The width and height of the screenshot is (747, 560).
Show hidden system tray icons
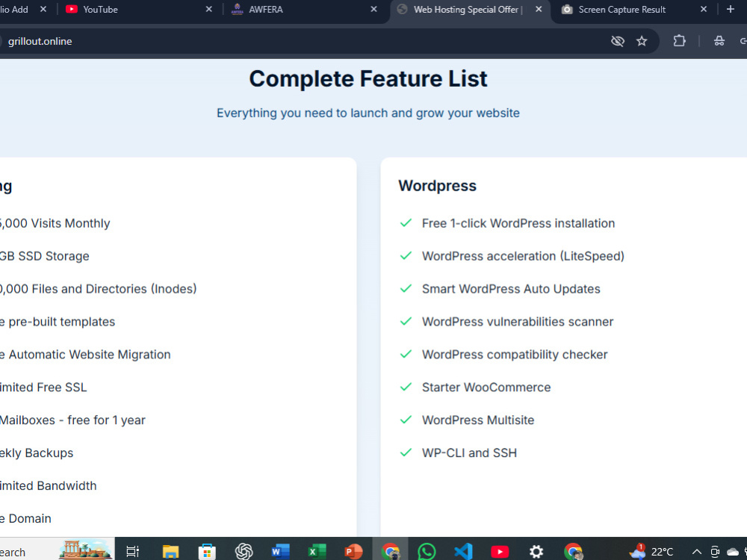click(x=696, y=552)
